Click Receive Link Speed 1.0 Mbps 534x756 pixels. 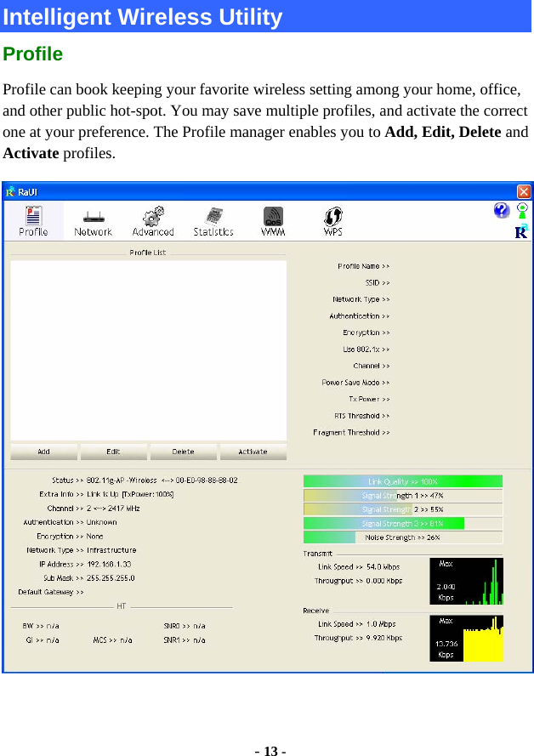coord(356,624)
